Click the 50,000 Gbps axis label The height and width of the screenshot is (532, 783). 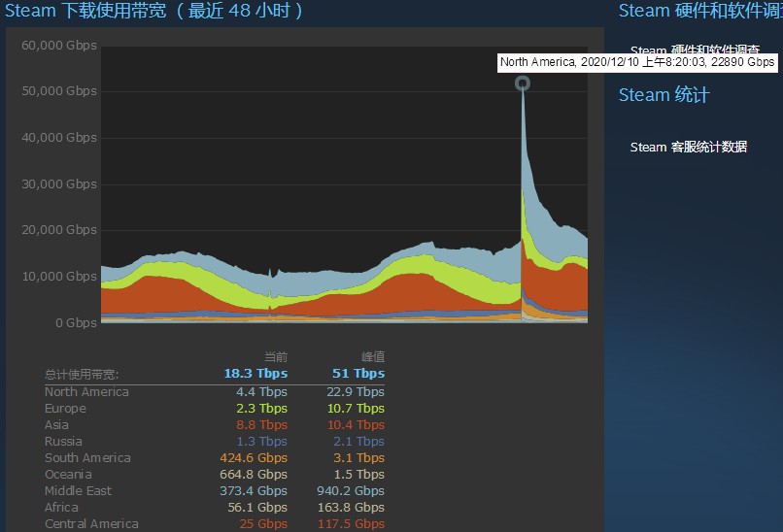[59, 91]
